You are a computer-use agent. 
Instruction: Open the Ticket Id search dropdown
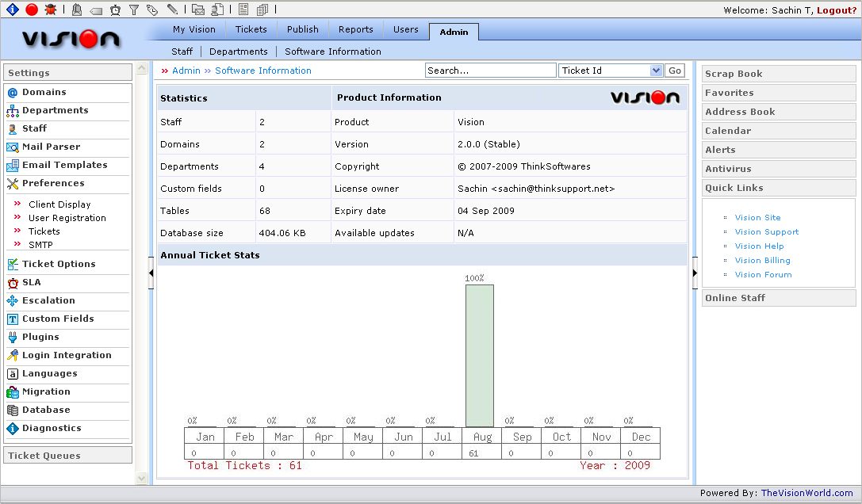pyautogui.click(x=655, y=71)
